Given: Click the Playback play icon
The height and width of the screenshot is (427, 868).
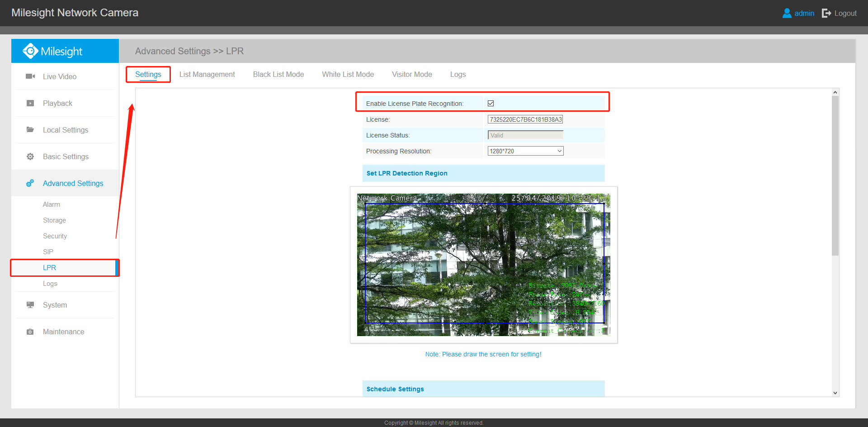Looking at the screenshot, I should [30, 103].
